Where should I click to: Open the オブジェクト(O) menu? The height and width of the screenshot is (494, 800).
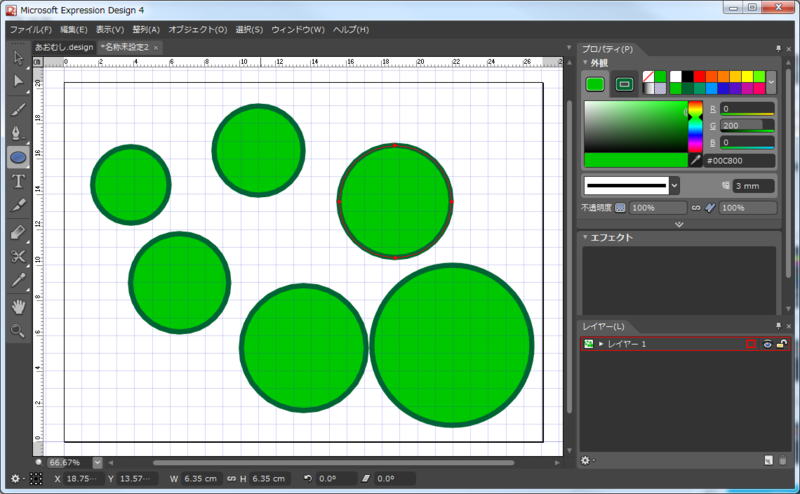(x=197, y=30)
